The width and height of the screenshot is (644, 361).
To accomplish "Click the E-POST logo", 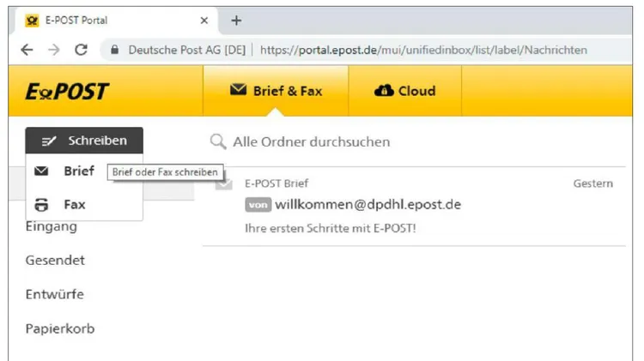I will pyautogui.click(x=67, y=91).
